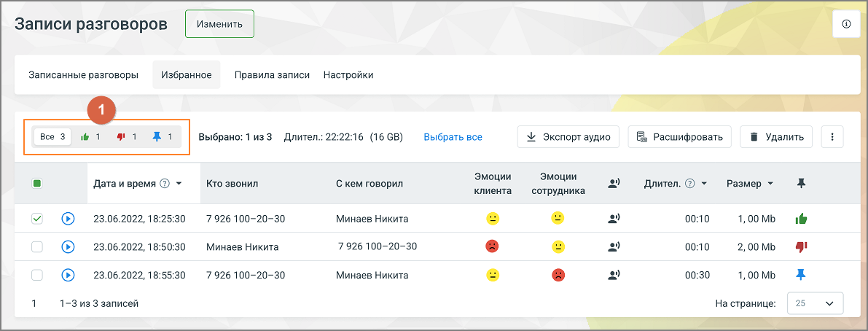Switch to Правила записи tab
Viewport: 868px width, 331px height.
272,74
